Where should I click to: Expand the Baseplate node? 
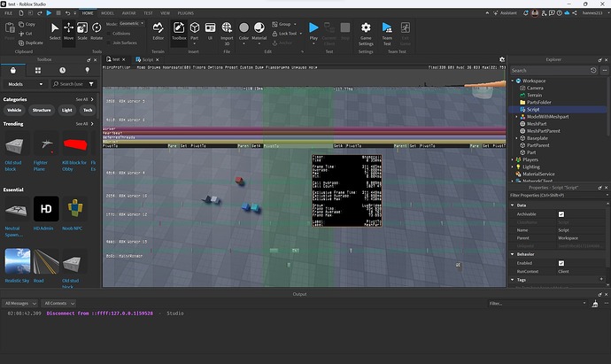click(517, 138)
